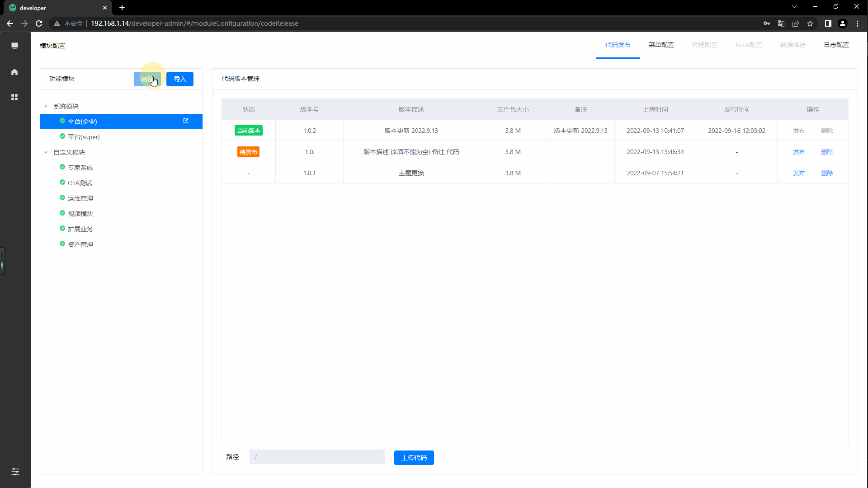Viewport: 868px width, 488px height.
Task: Click the 上传代码 button
Action: point(414,458)
